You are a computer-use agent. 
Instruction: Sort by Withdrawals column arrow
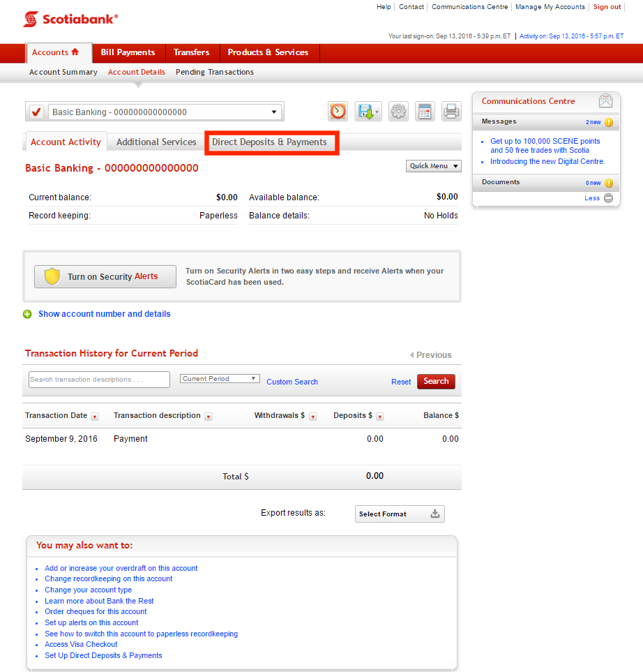(312, 417)
